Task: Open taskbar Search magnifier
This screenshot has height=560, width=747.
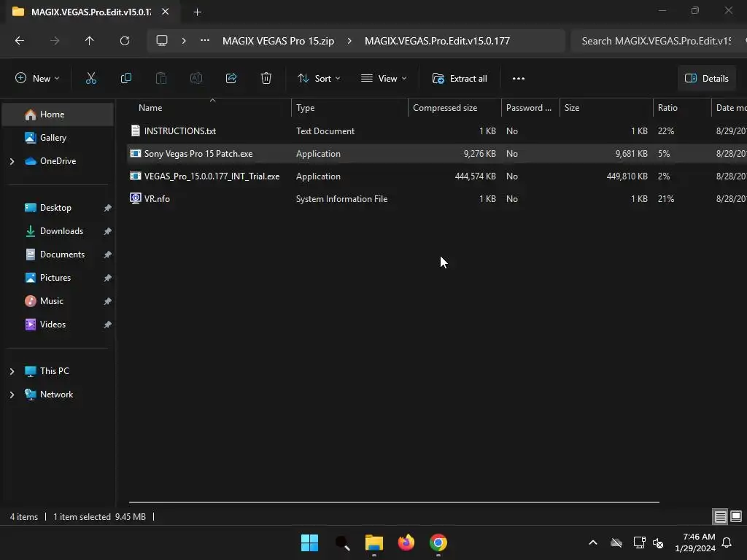Action: coord(342,542)
